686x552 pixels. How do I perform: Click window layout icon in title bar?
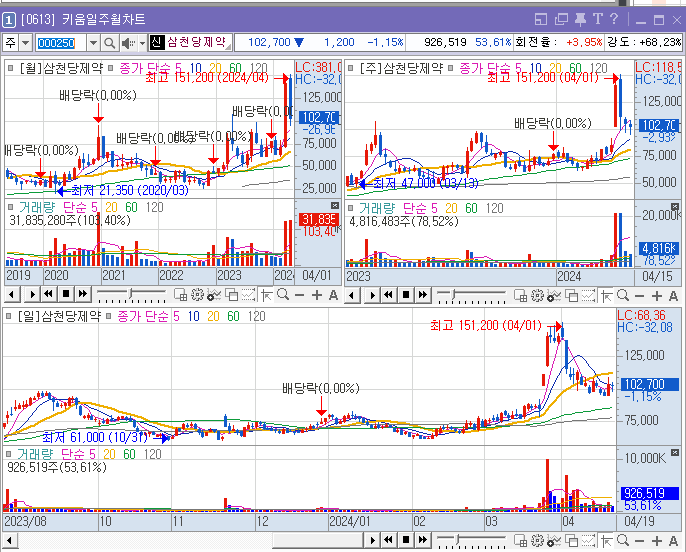pos(541,19)
